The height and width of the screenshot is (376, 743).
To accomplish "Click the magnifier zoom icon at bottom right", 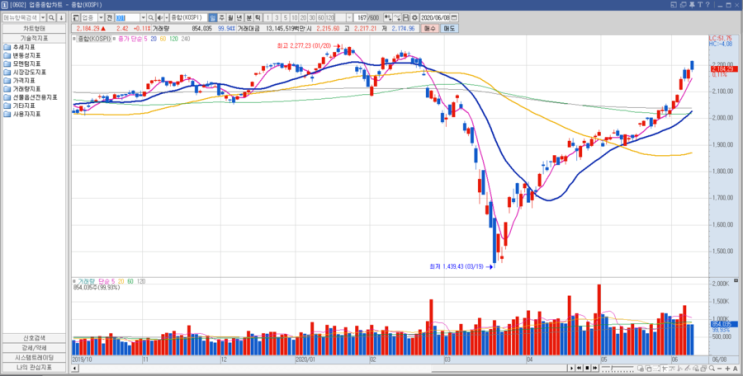I will point(712,368).
